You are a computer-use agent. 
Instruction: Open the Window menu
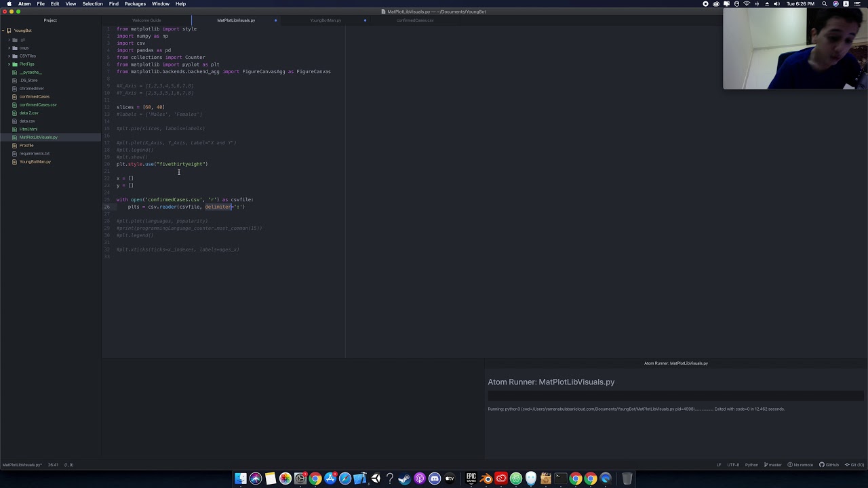pos(161,4)
